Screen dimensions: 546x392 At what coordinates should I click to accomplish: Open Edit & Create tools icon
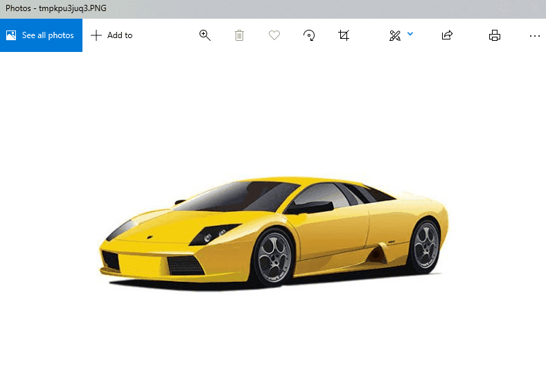(395, 35)
